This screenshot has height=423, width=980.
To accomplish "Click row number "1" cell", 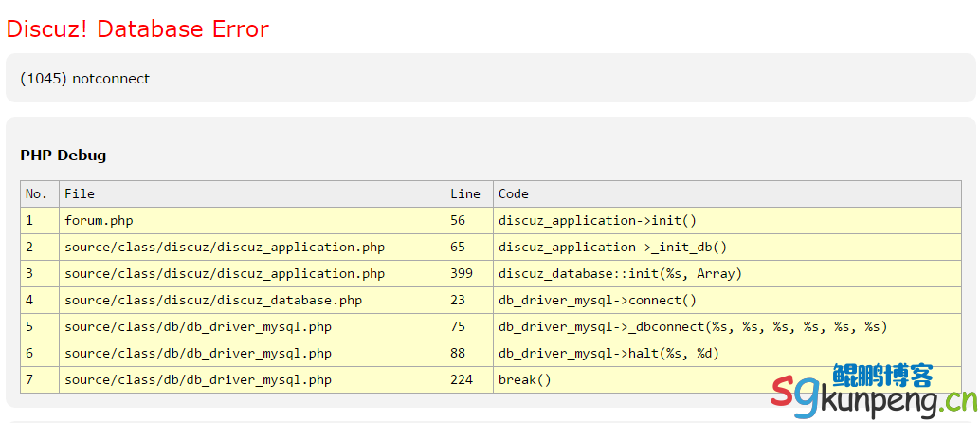I will (x=40, y=221).
